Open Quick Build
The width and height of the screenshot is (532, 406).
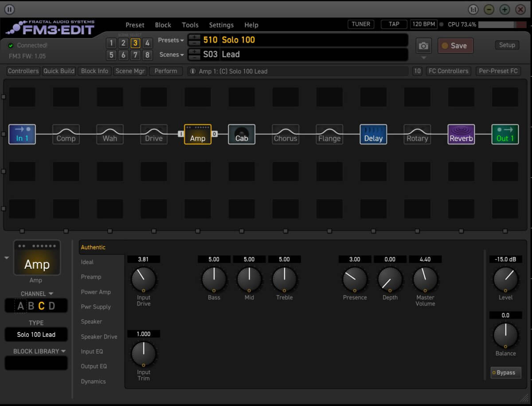click(x=59, y=71)
